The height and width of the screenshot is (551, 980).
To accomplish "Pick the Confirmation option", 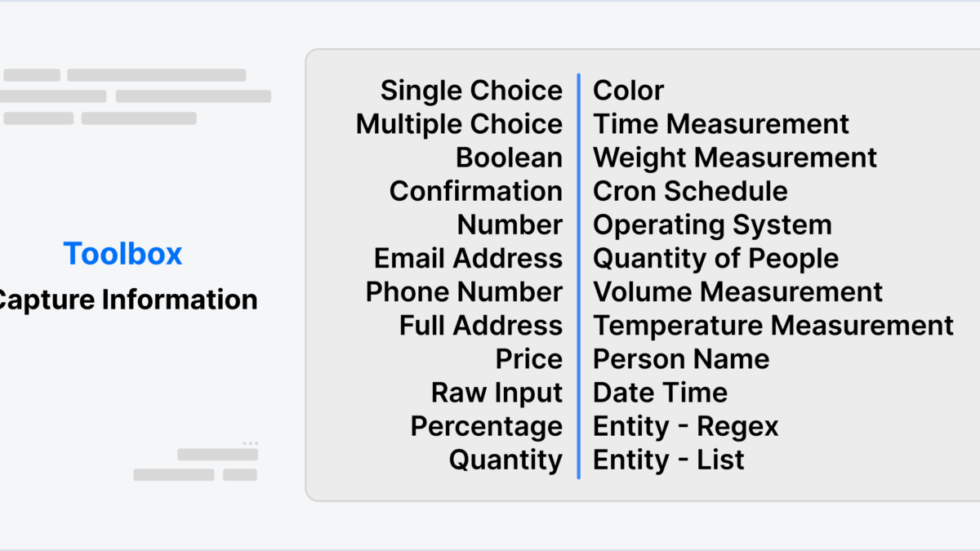I will click(475, 191).
